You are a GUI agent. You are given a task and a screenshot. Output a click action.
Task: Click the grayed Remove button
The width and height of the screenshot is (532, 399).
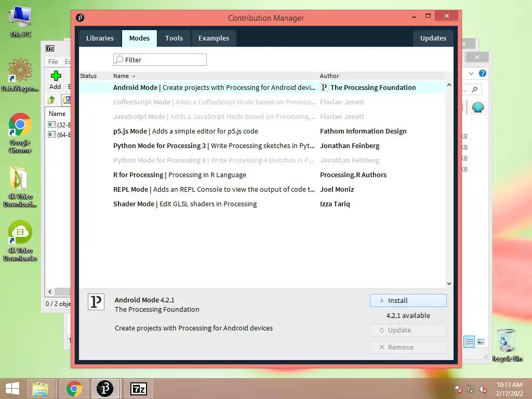pos(408,348)
